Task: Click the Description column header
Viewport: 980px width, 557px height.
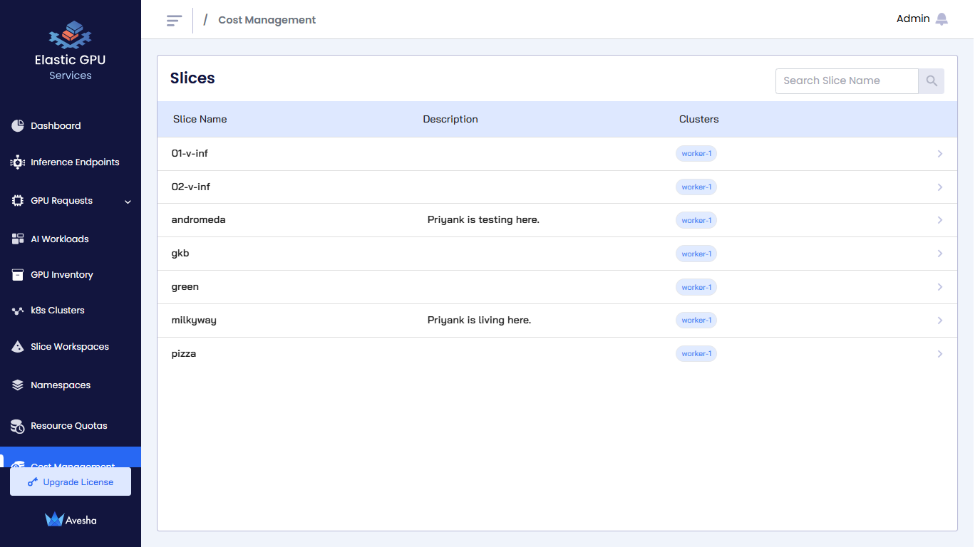Action: pos(450,120)
